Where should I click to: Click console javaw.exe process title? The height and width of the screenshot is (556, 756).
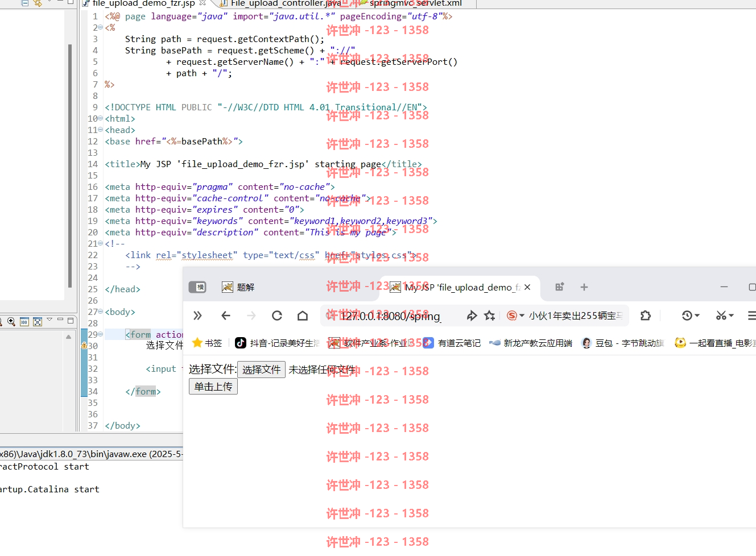[x=91, y=454]
